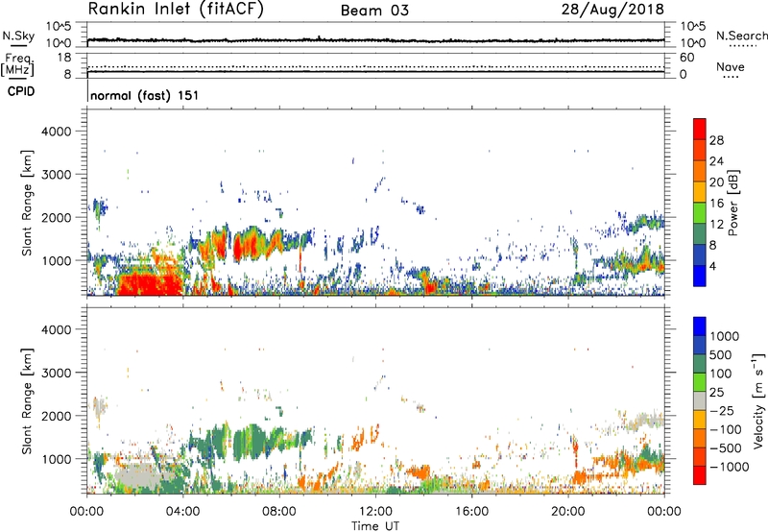Click the 'Nave' legend label
This screenshot has height=532, width=768.
[731, 67]
